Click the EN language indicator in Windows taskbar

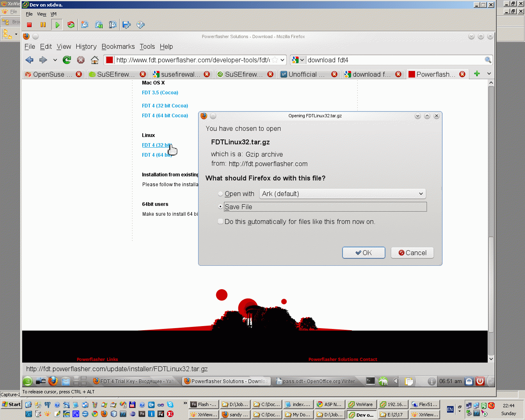[450, 409]
